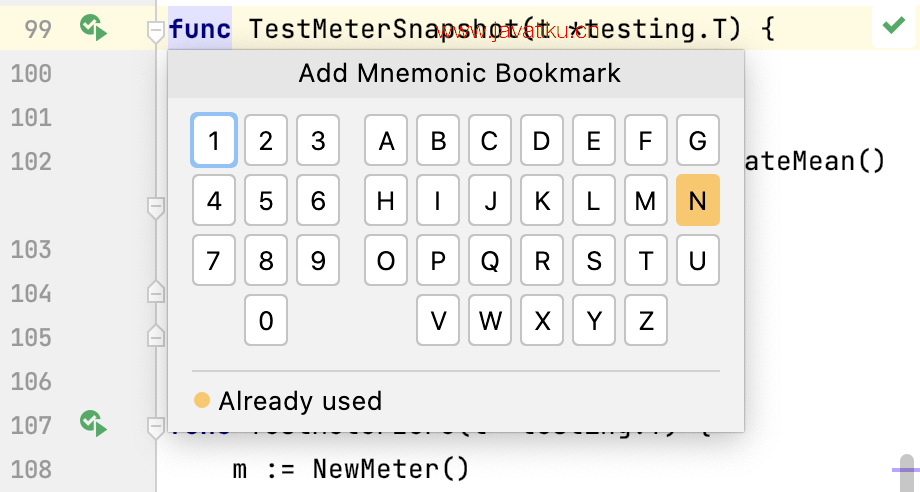Collapse fold marker at line 99
The height and width of the screenshot is (492, 920).
[155, 32]
